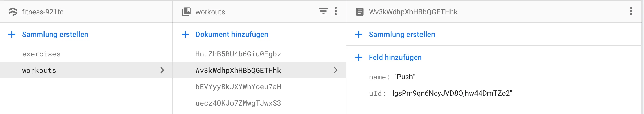Open document bEVYyyBkJXYWhYoeu7aH
This screenshot has width=644, height=114.
point(238,87)
